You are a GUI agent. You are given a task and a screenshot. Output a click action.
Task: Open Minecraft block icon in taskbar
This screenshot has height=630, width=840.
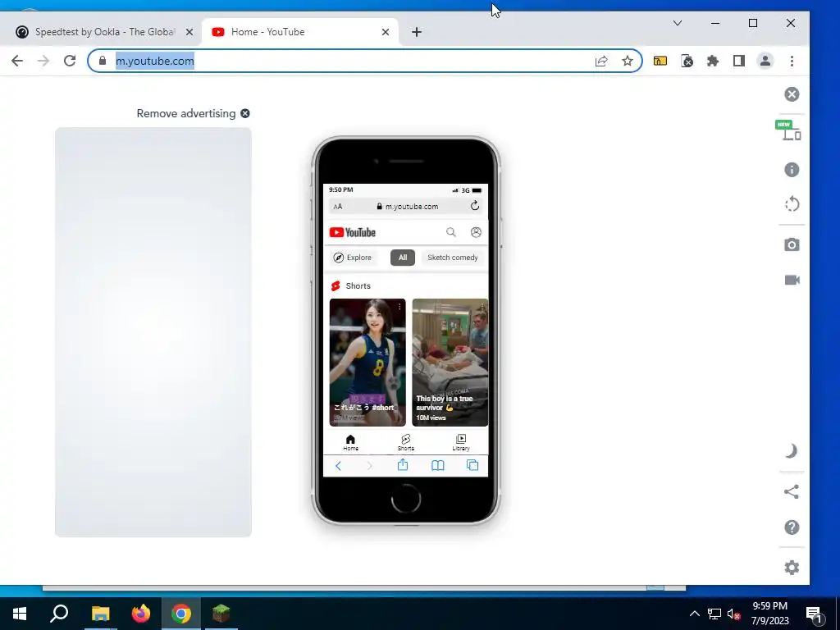[221, 614]
